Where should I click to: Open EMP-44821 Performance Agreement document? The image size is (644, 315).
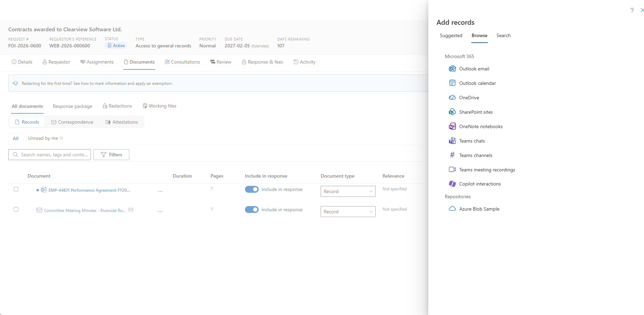89,190
